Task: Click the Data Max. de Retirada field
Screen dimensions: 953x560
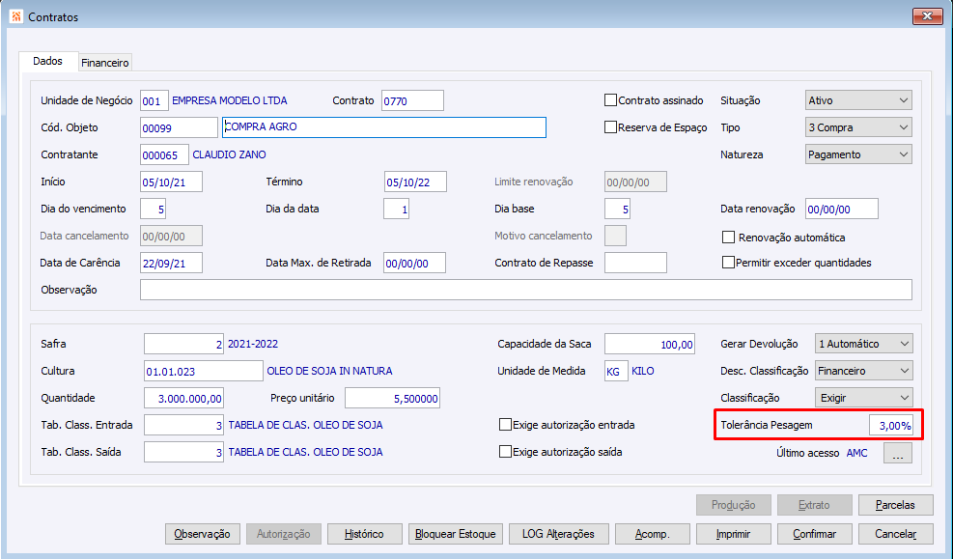Action: (x=414, y=264)
